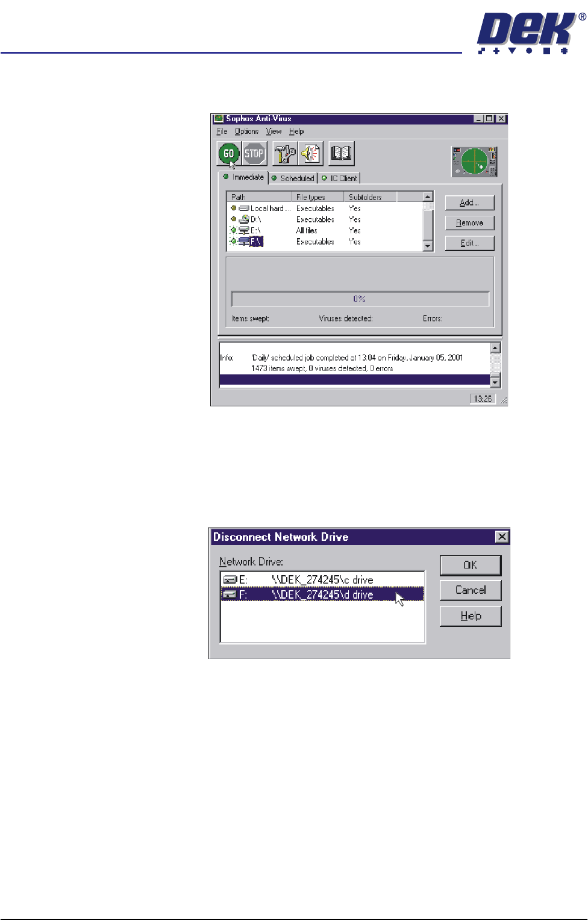Select 'All files' in the E:\ row
The width and height of the screenshot is (588, 920).
pyautogui.click(x=307, y=230)
